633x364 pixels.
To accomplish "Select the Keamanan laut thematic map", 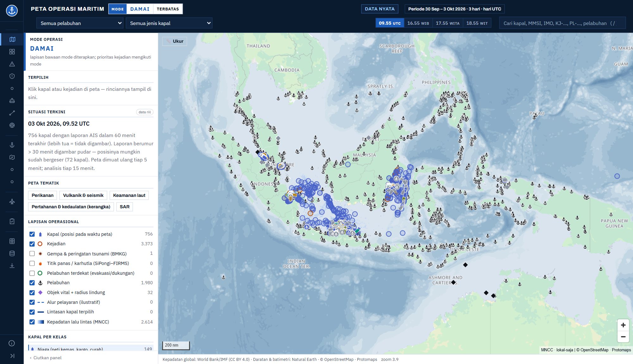I will click(x=129, y=195).
